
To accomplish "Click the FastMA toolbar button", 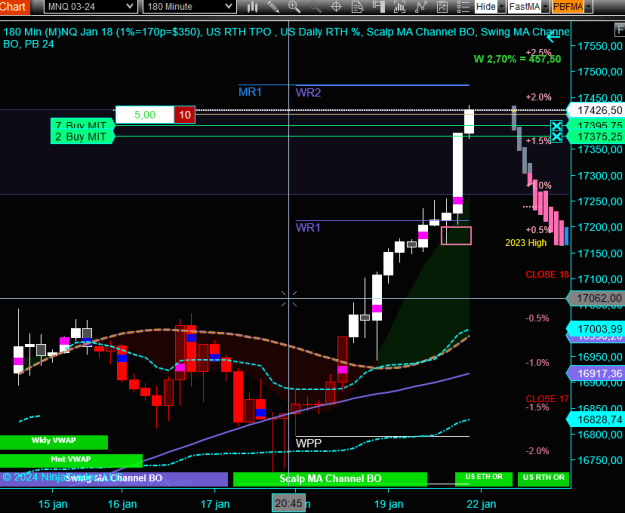I will point(524,7).
